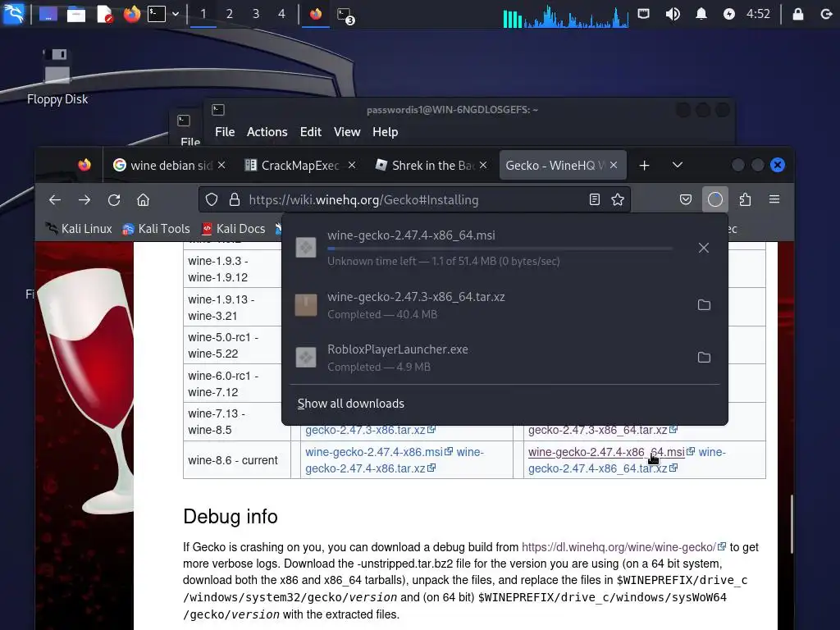Image resolution: width=840 pixels, height=630 pixels.
Task: Close the CrackMapExec tab
Action: [x=351, y=165]
